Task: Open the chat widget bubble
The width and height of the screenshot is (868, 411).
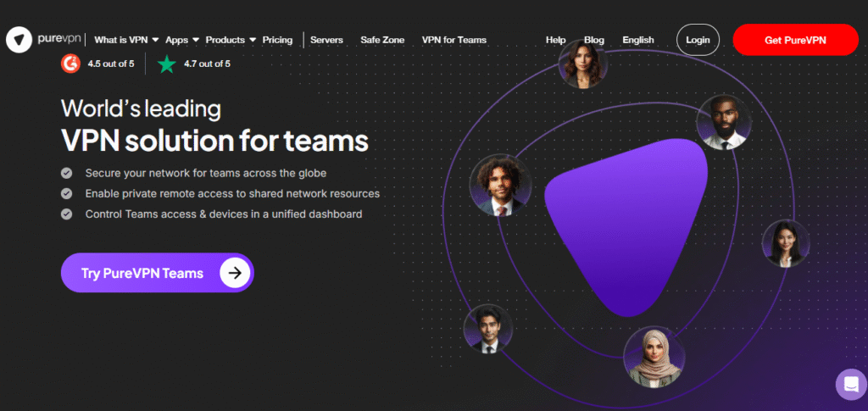Action: (x=850, y=384)
